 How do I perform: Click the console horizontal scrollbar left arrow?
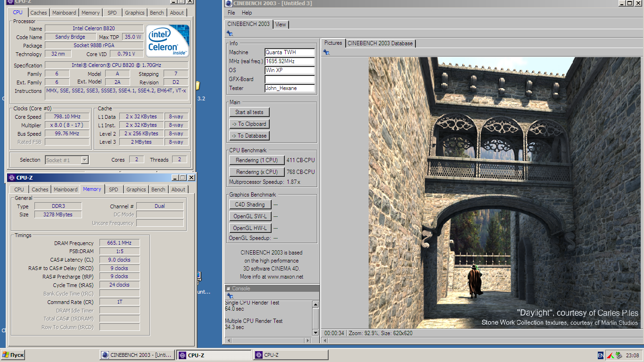point(228,339)
